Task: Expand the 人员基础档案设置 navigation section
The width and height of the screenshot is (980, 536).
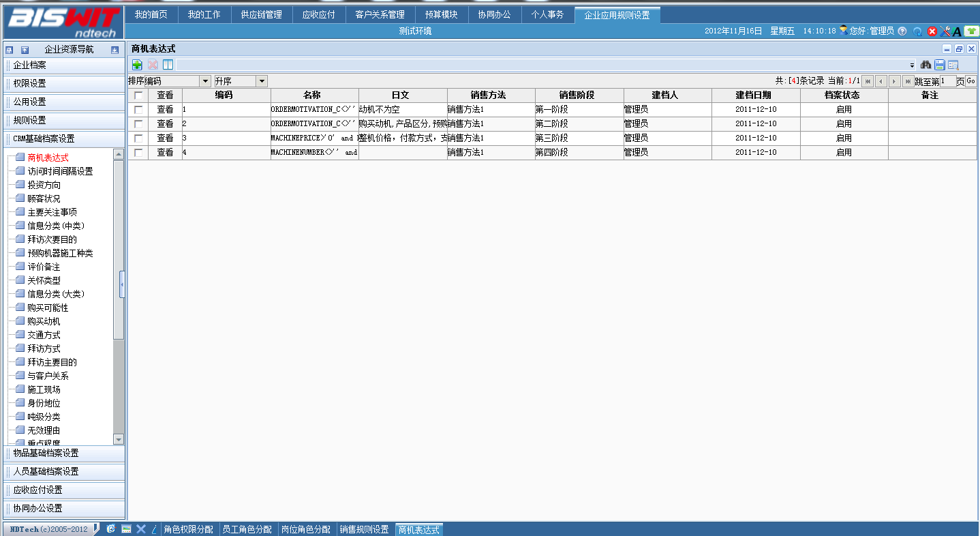Action: coord(64,472)
